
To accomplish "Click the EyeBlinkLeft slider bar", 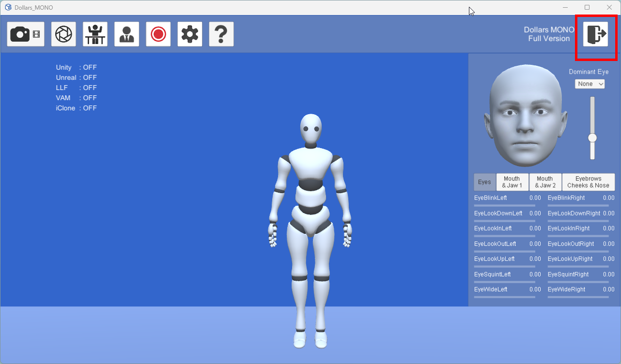I will pos(504,206).
